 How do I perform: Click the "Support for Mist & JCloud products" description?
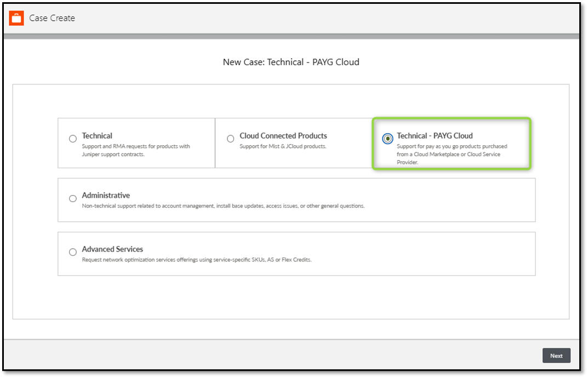tap(283, 146)
